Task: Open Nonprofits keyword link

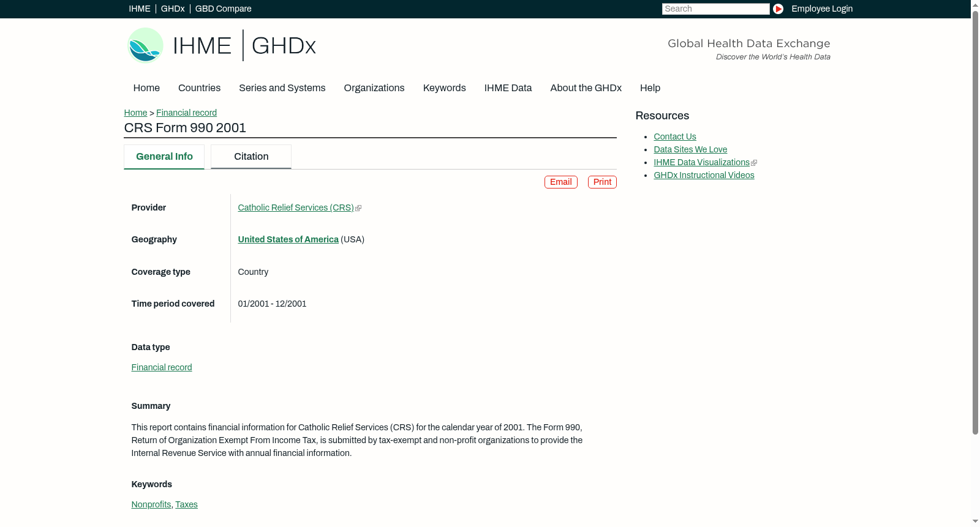Action: coord(151,505)
